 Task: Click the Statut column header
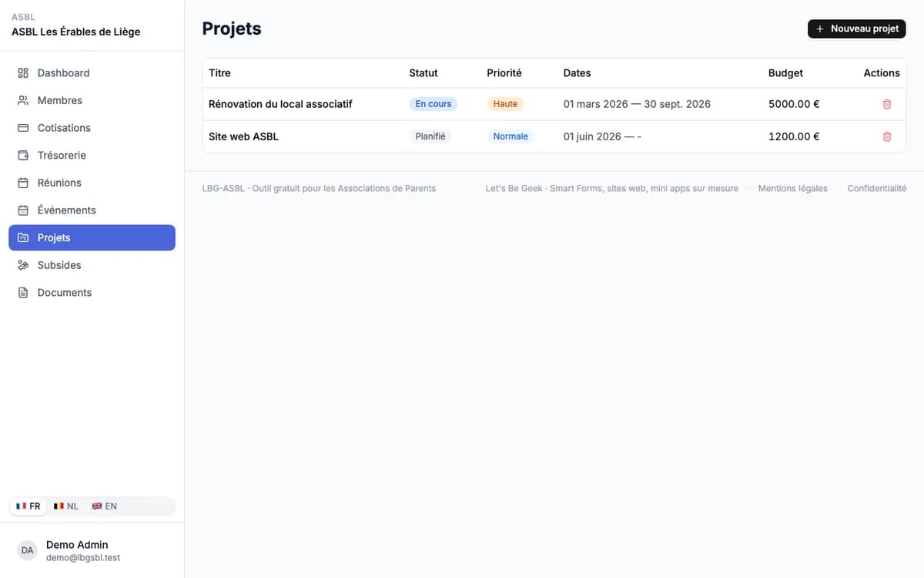coord(423,73)
